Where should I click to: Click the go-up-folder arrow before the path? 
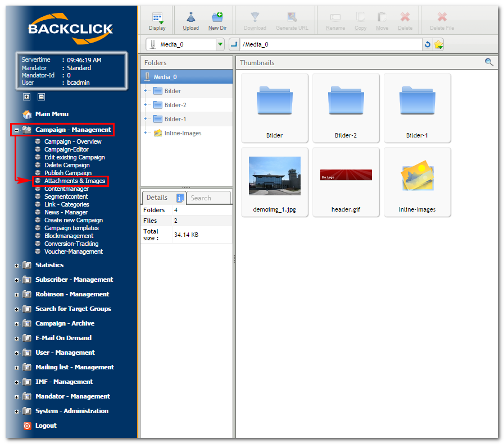234,45
